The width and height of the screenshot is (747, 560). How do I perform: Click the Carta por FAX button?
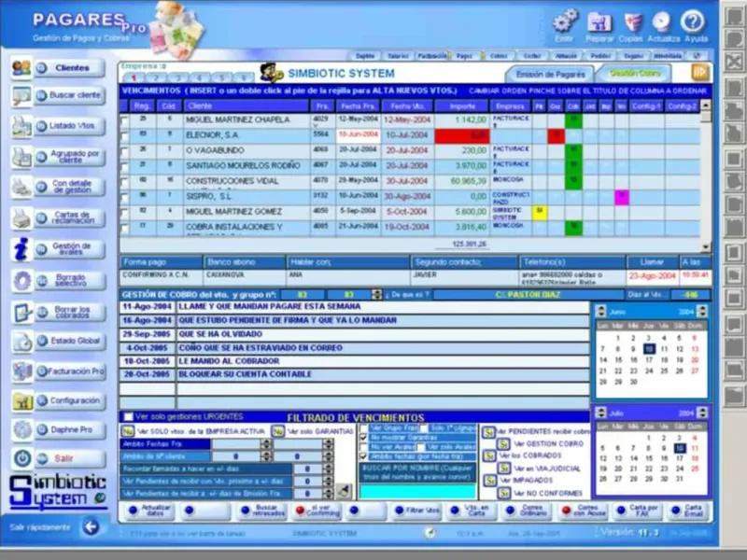[639, 511]
